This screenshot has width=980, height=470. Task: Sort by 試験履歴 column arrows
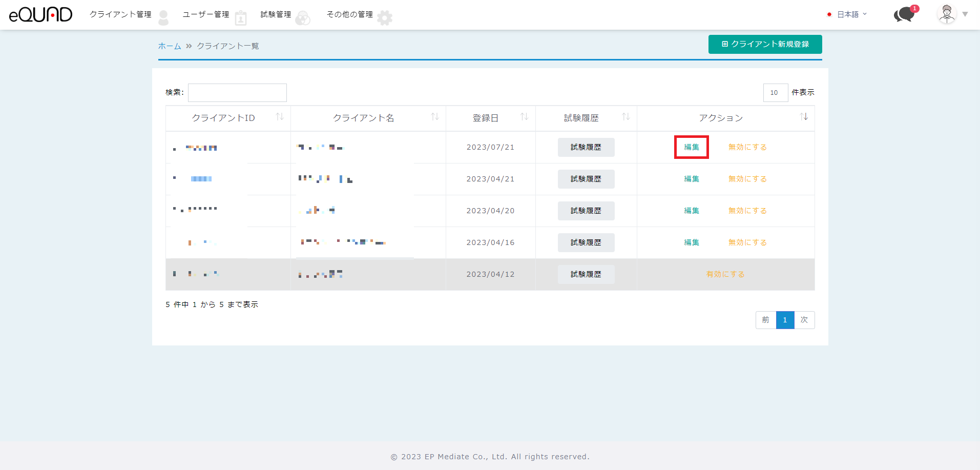tap(626, 117)
